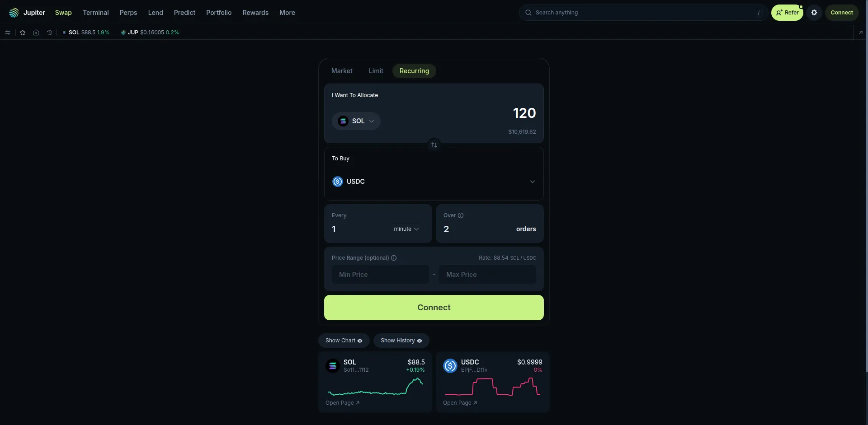Click the favorites star icon

[x=23, y=33]
